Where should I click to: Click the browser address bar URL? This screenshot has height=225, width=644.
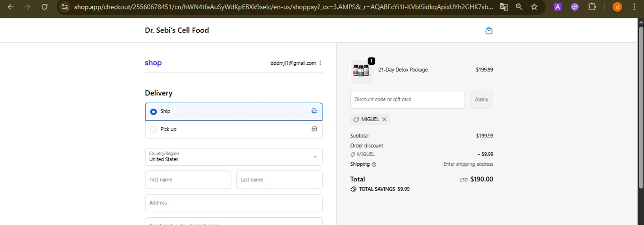point(283,7)
